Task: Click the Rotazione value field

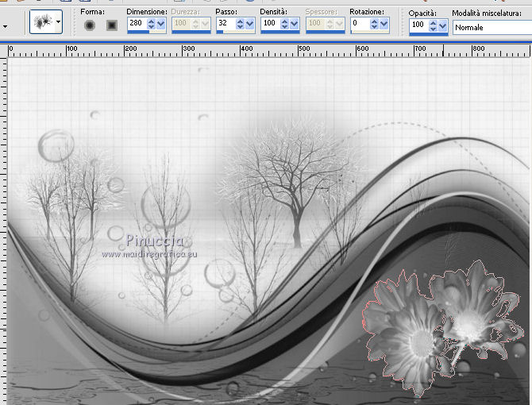Action: point(360,23)
